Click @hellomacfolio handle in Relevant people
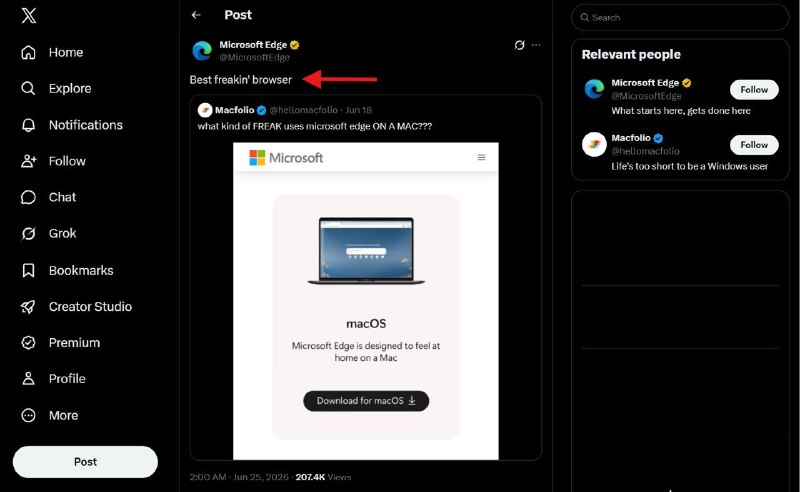The width and height of the screenshot is (800, 492). tap(645, 151)
